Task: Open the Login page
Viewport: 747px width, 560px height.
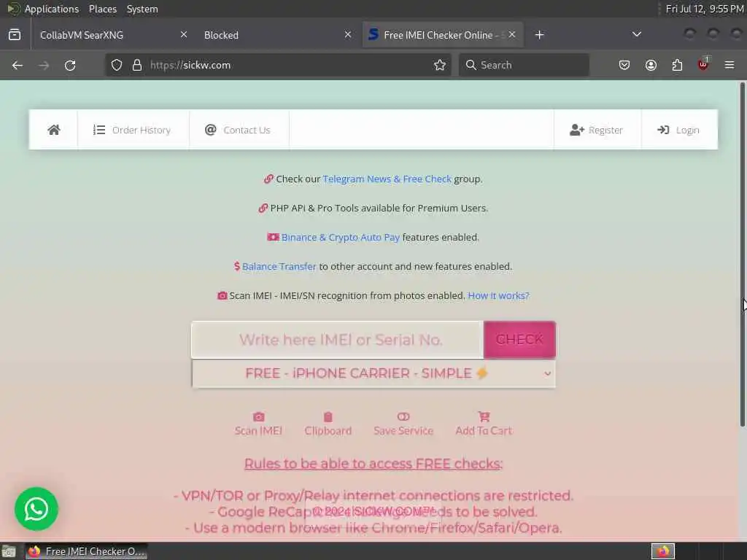Action: (x=678, y=130)
